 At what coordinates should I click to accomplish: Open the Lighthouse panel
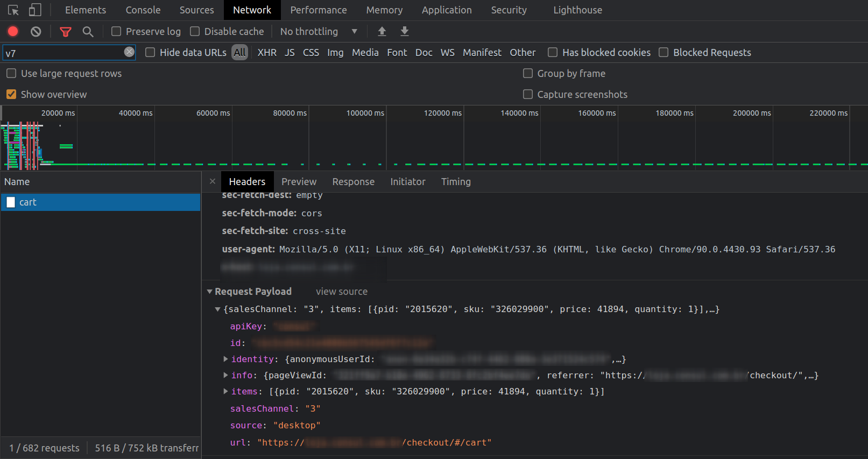point(578,10)
